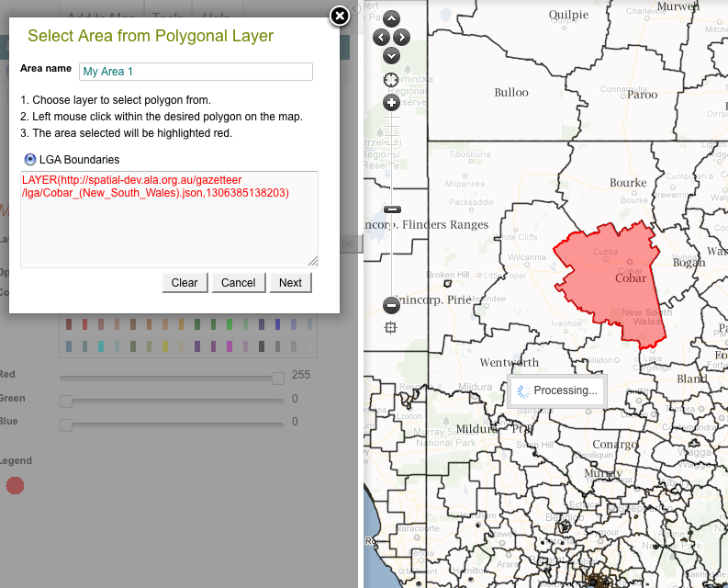Pan the map right with arrow control

(x=402, y=38)
